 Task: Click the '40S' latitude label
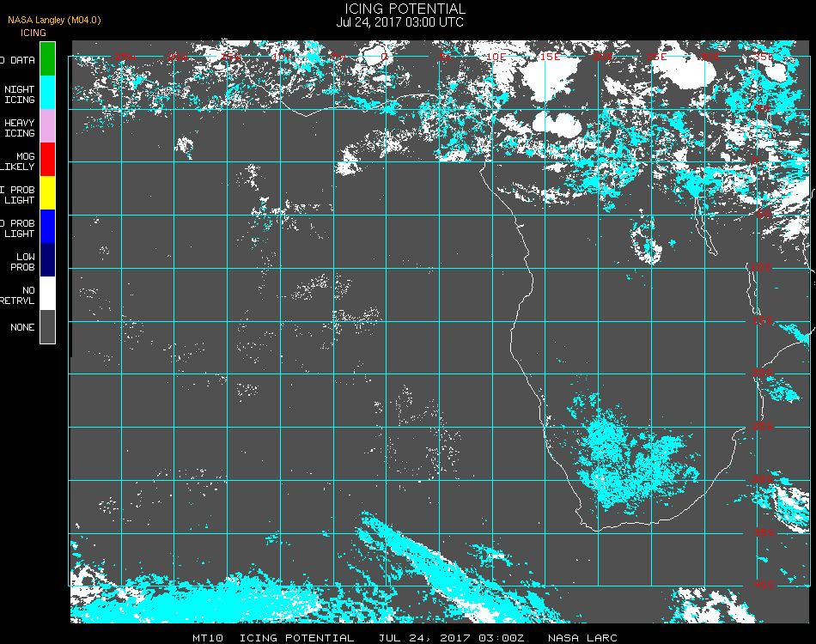point(764,585)
